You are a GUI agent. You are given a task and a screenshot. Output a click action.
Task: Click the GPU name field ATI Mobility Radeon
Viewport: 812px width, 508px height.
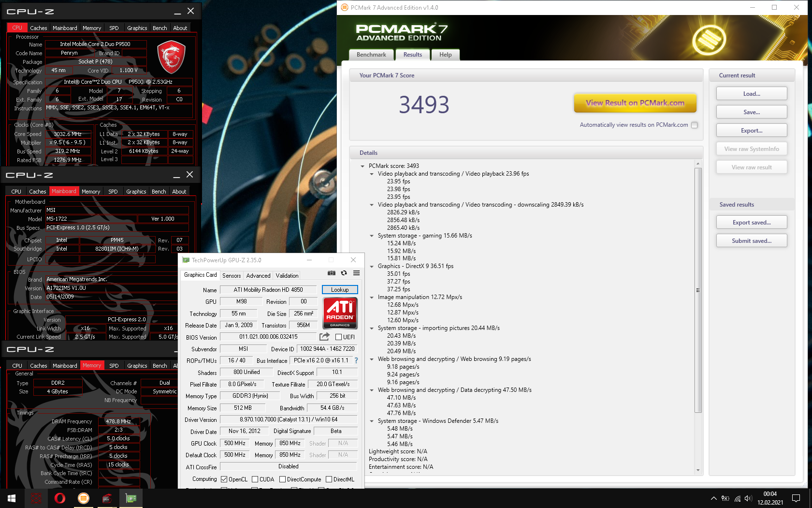[x=268, y=290]
